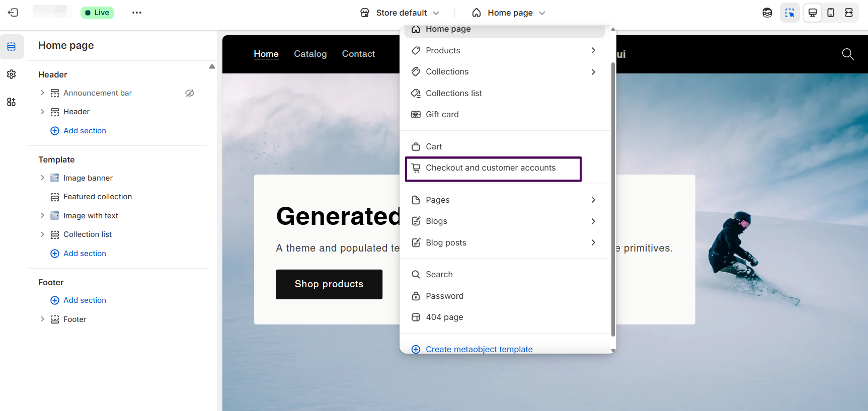Click the masked face icon in top bar
The height and width of the screenshot is (411, 868).
tap(767, 13)
